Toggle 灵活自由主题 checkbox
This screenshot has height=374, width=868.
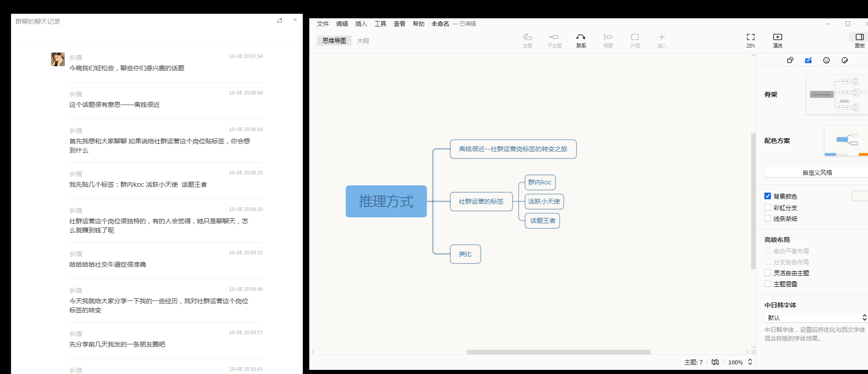click(768, 273)
